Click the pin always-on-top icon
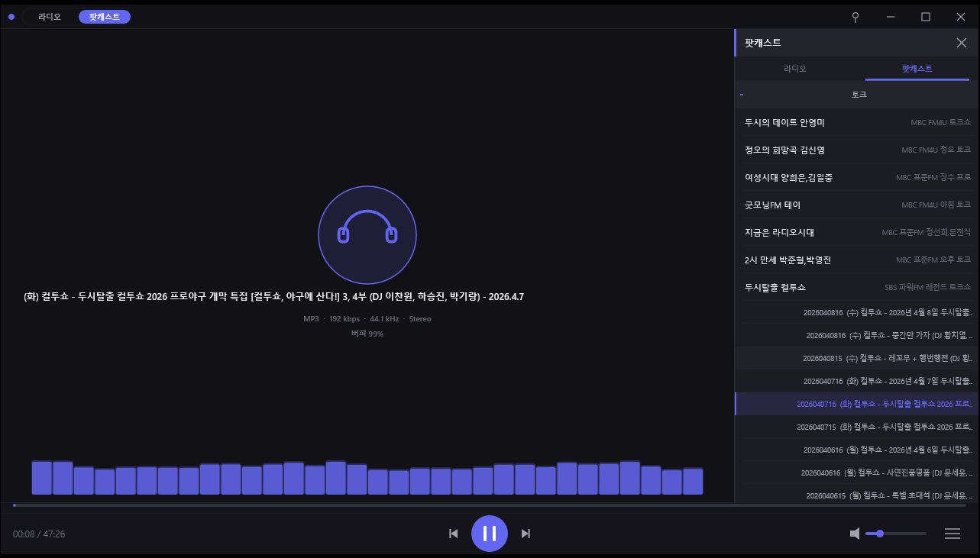The width and height of the screenshot is (980, 558). pos(855,17)
